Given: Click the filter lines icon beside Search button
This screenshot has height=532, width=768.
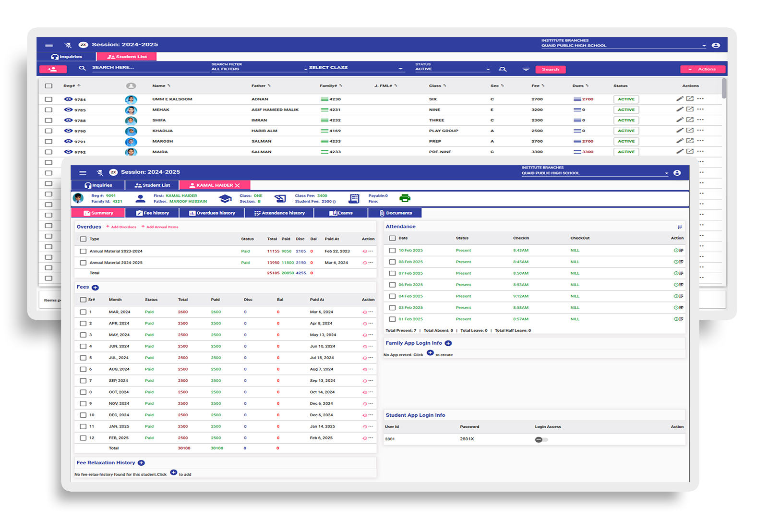Looking at the screenshot, I should pyautogui.click(x=526, y=69).
